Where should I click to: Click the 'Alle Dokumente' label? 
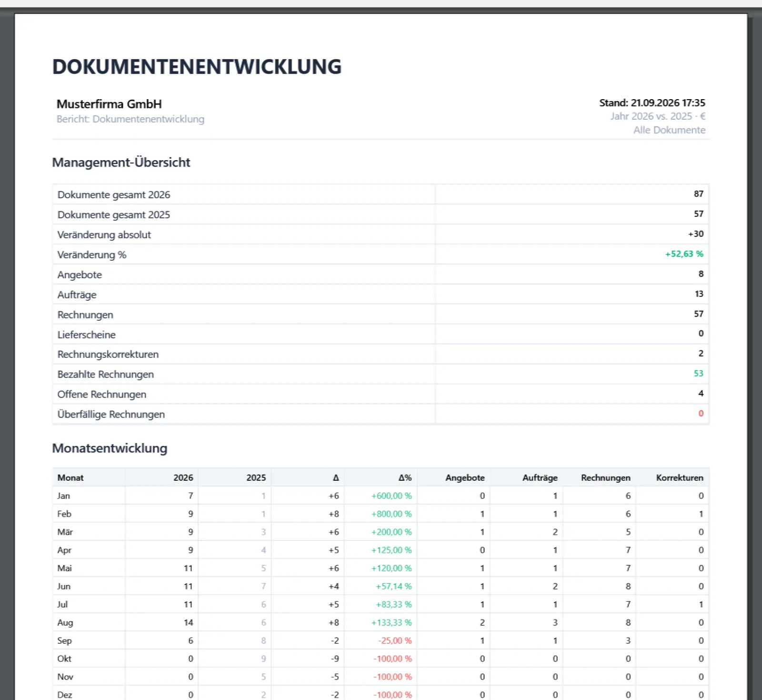tap(669, 130)
